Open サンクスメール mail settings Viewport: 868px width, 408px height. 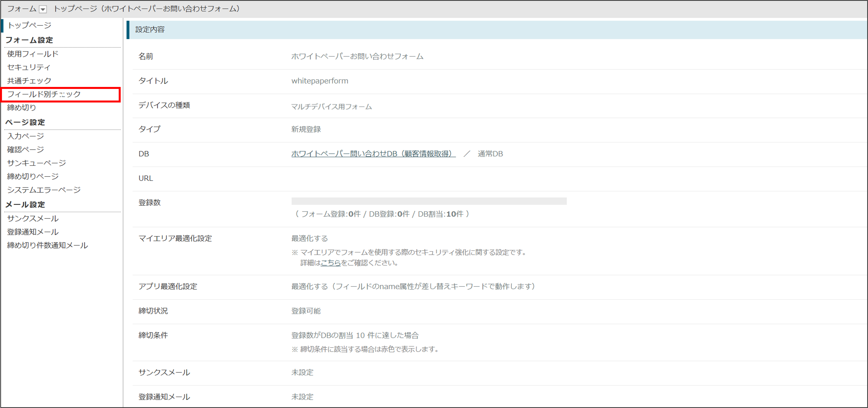click(x=33, y=219)
